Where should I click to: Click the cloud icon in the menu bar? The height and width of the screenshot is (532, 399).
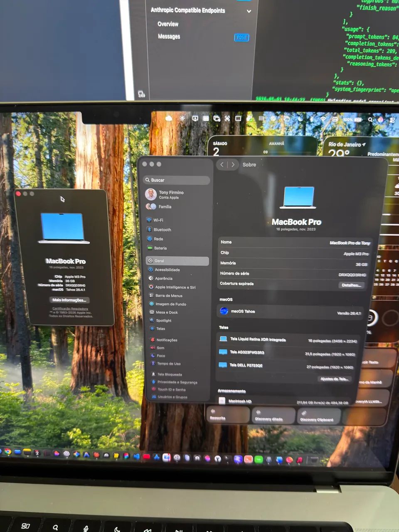point(169,118)
